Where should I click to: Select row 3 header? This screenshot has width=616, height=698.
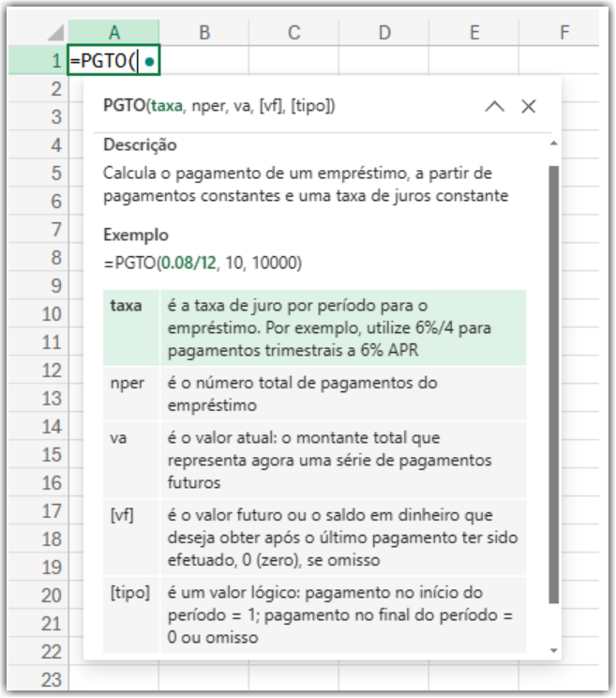(38, 116)
